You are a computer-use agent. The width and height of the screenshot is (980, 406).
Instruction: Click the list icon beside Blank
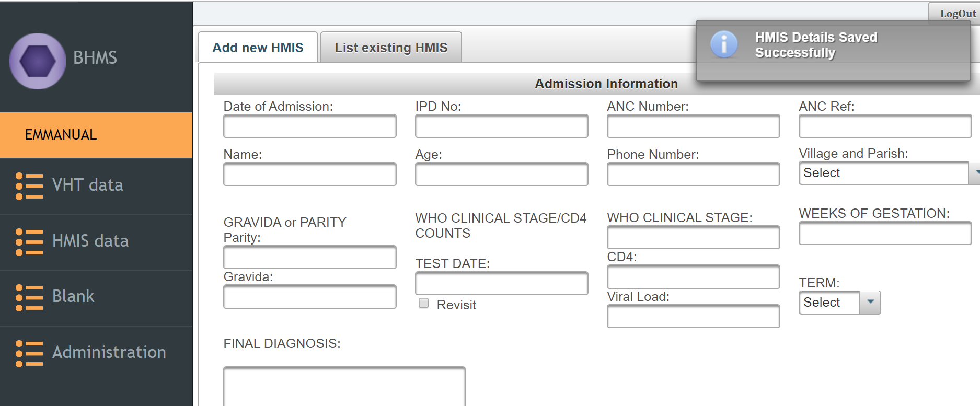29,297
